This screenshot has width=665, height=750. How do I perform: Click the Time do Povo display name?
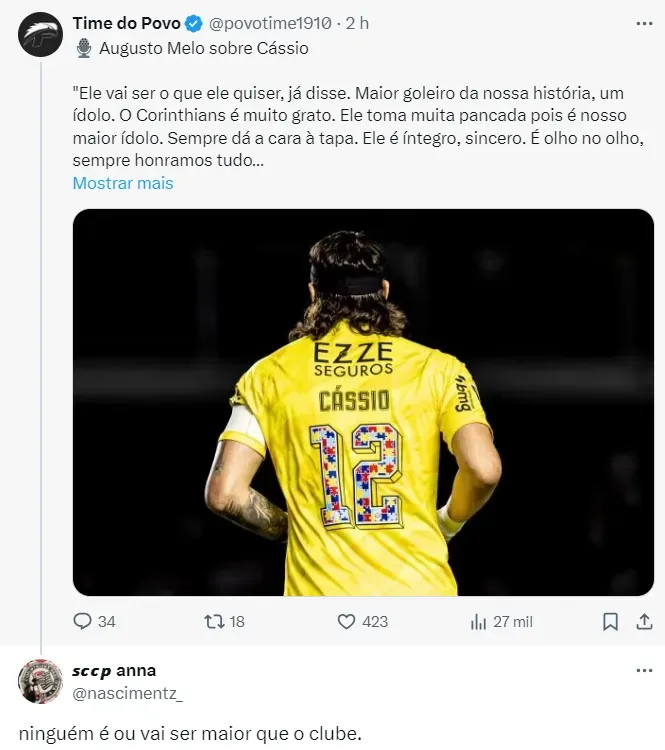(x=126, y=23)
